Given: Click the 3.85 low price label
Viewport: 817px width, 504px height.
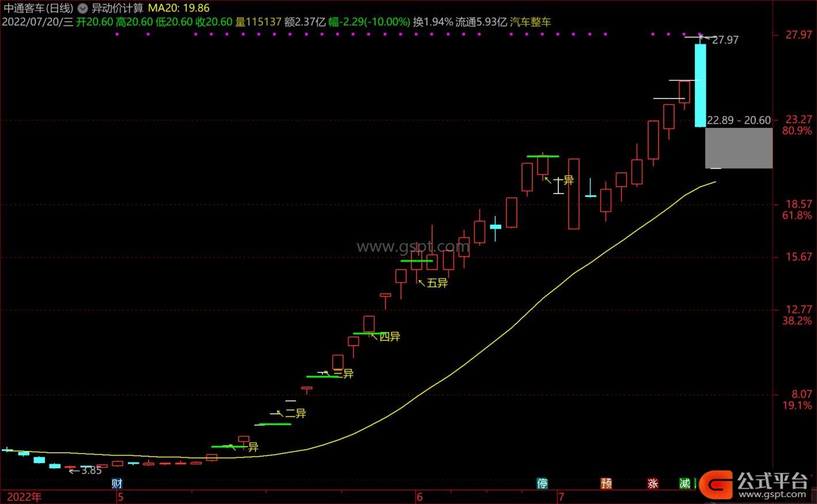Looking at the screenshot, I should [91, 470].
